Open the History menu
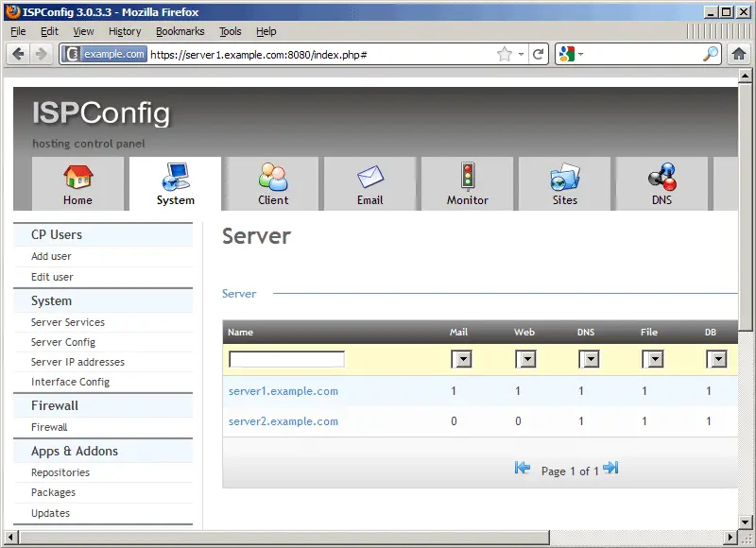 pyautogui.click(x=125, y=31)
